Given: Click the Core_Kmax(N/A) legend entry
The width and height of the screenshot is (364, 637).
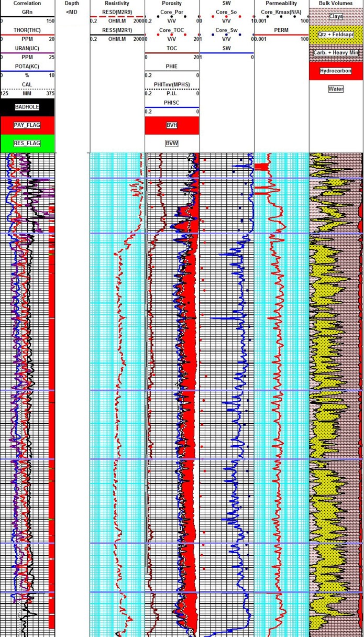Looking at the screenshot, I should (x=281, y=12).
